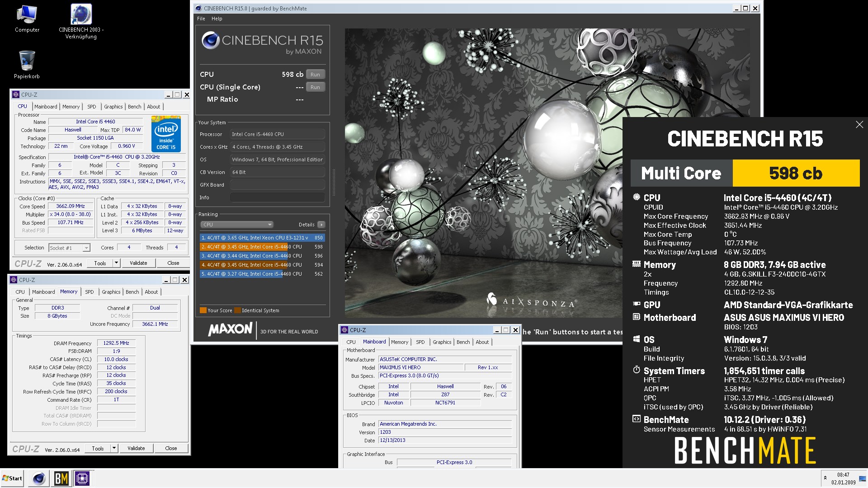
Task: Switch to CPU tab in Memory CPU-Z window
Action: tap(20, 292)
